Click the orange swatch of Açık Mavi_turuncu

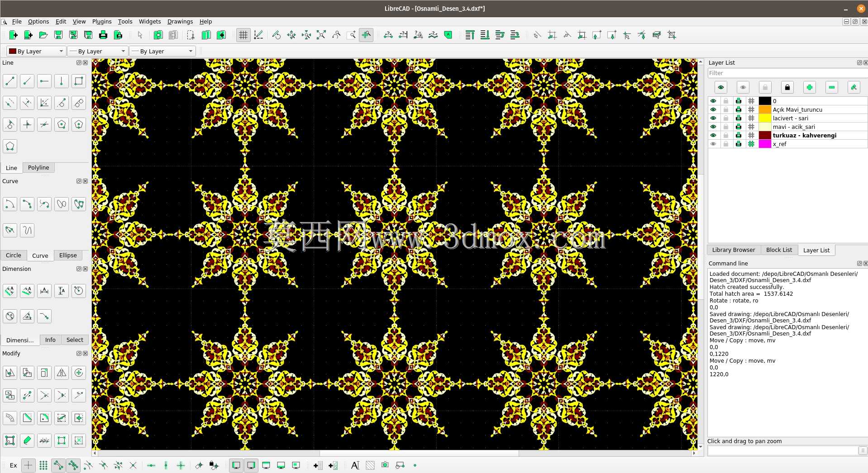[x=765, y=109]
